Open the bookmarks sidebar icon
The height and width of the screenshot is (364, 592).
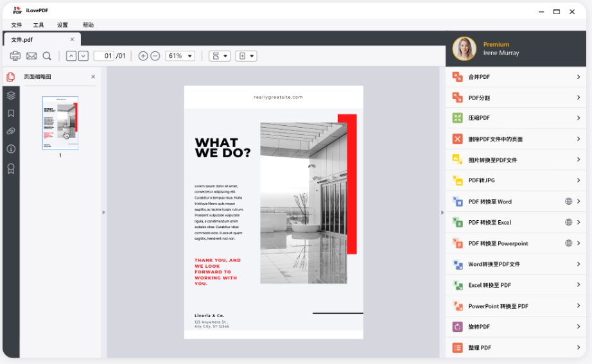(11, 113)
